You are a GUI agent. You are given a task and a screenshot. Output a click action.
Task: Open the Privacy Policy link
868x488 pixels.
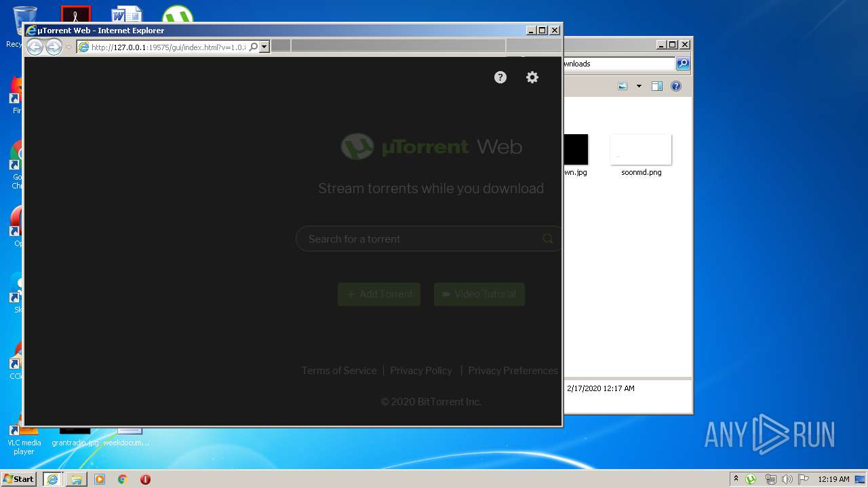pyautogui.click(x=421, y=371)
